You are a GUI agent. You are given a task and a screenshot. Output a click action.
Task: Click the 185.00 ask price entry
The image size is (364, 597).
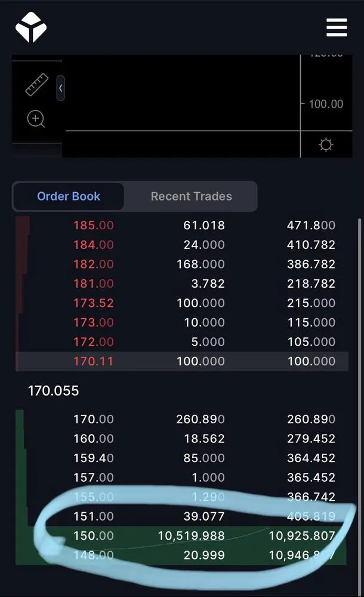point(94,225)
